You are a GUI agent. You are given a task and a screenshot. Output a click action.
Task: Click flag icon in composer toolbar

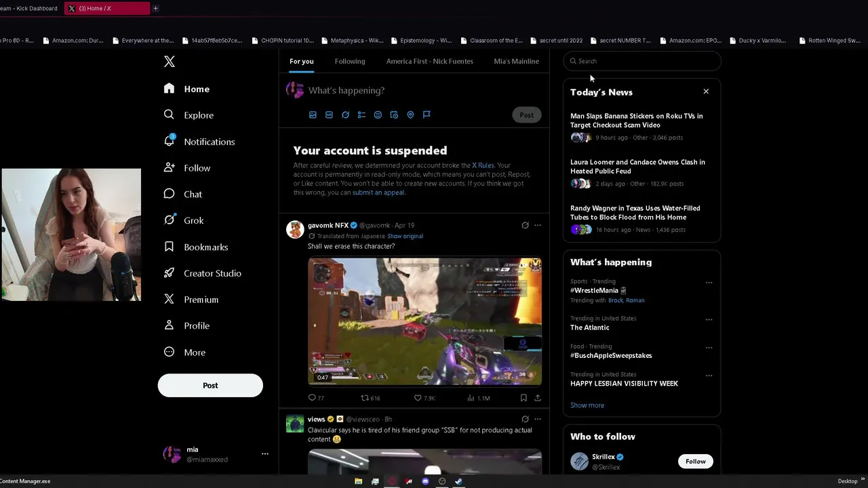tap(427, 115)
